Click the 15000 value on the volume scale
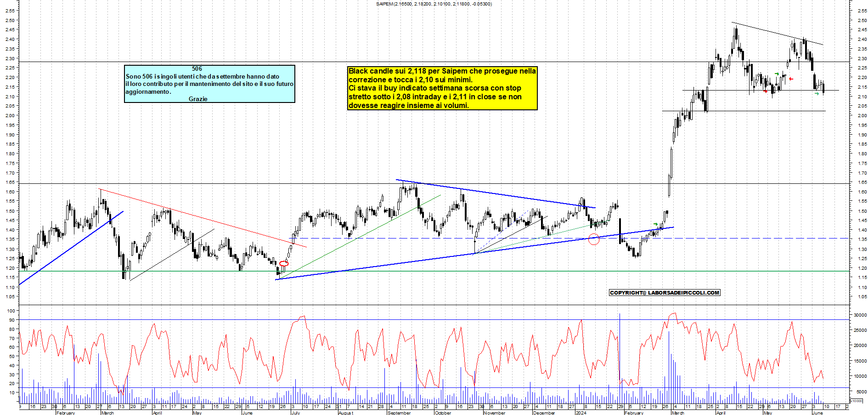Viewport: 868px width, 415px height. 860,361
